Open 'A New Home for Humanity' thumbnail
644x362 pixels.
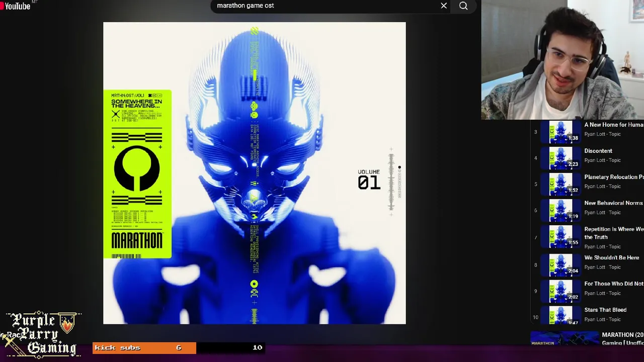(560, 132)
